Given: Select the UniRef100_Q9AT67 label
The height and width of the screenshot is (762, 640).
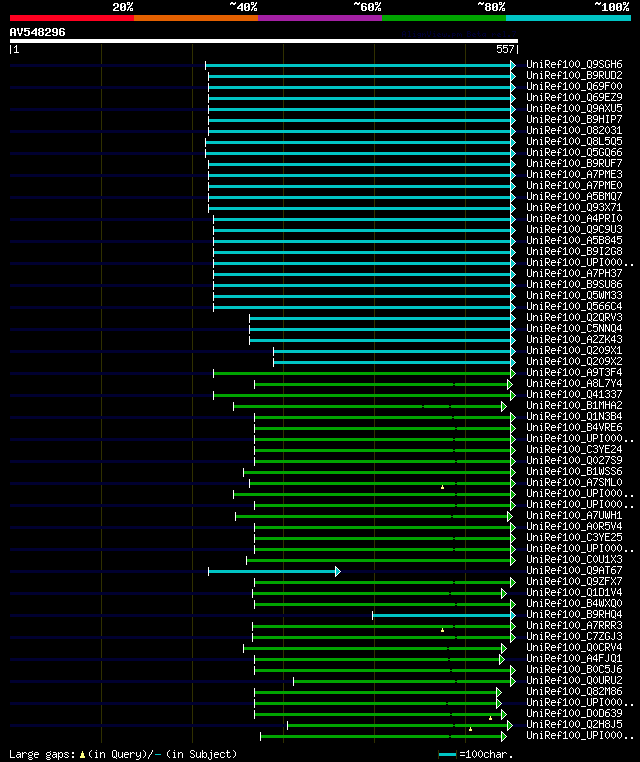Looking at the screenshot, I should click(574, 570).
